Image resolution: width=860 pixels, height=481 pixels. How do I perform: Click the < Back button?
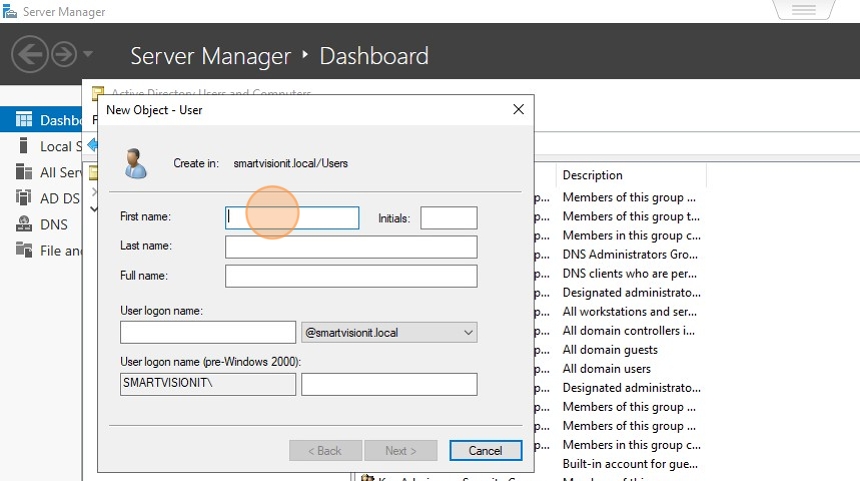325,450
